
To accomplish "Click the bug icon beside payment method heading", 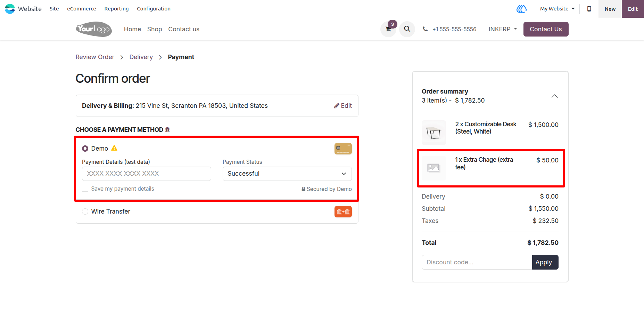I will [167, 130].
